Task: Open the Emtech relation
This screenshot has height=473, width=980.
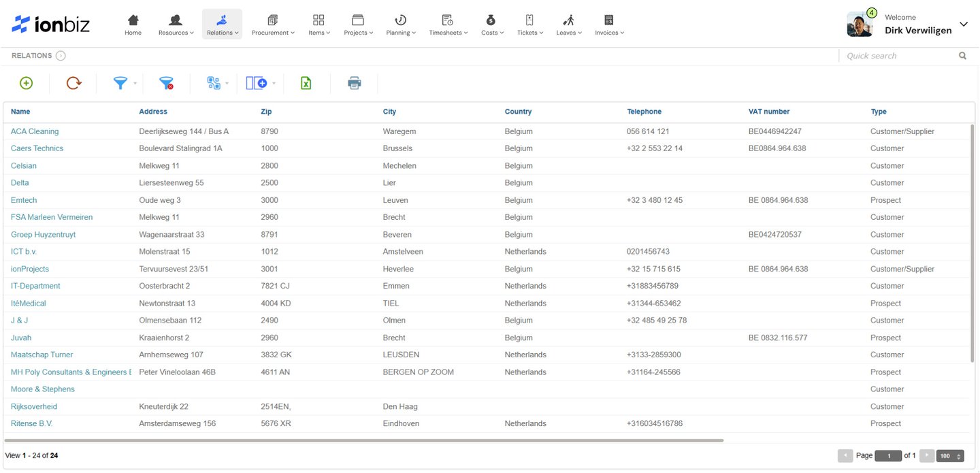Action: tap(24, 200)
